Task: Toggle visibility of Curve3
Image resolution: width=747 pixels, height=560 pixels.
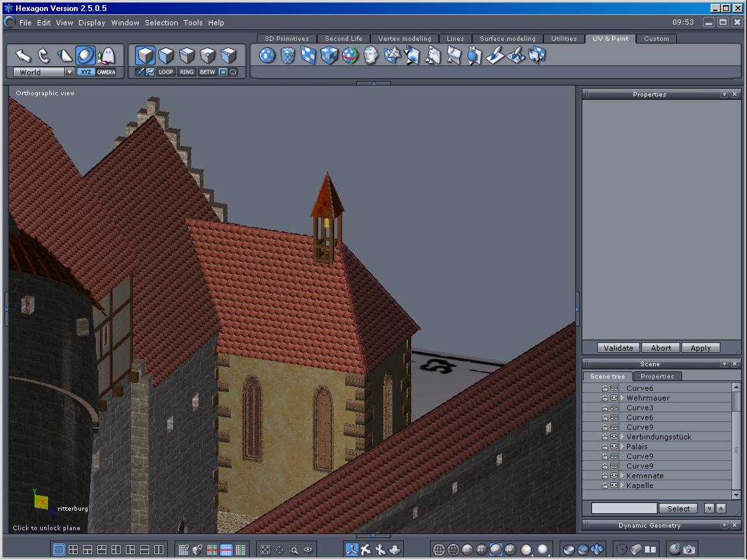Action: 614,408
